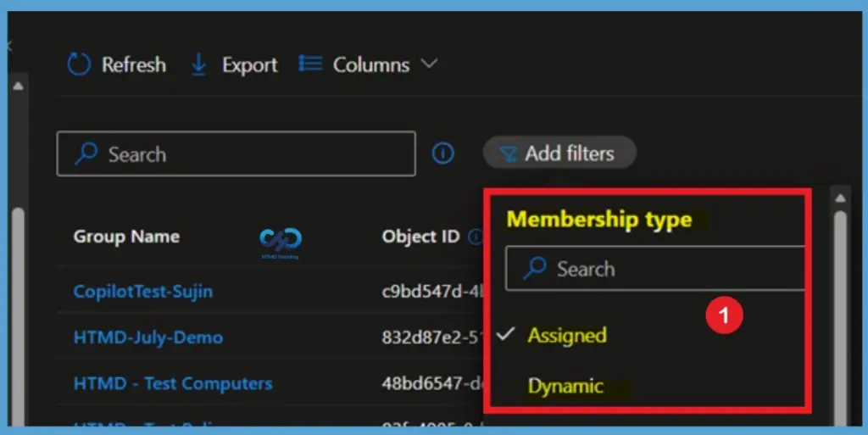Click object ID starting with 832d87e2
Image resolution: width=868 pixels, height=435 pixels.
(x=432, y=337)
